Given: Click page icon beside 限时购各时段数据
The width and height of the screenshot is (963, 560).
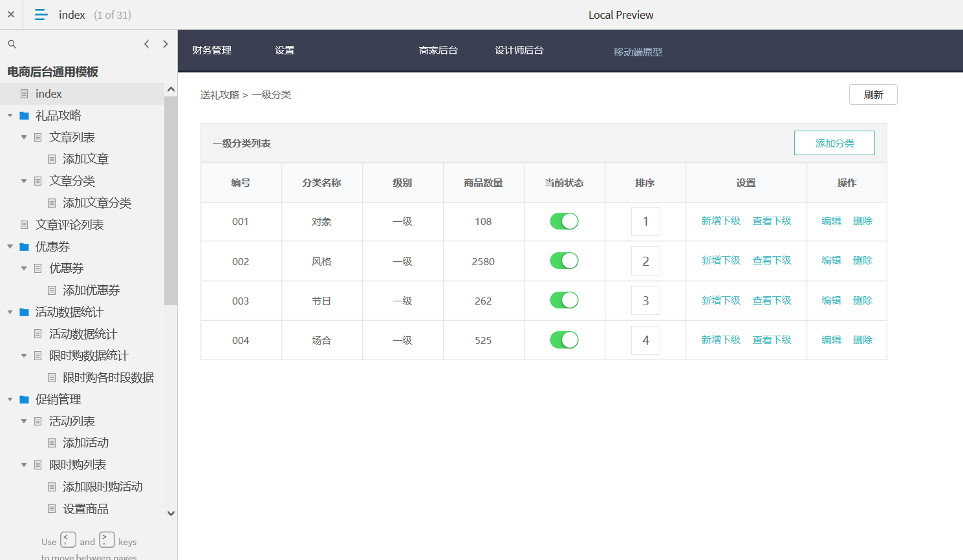Looking at the screenshot, I should point(52,378).
